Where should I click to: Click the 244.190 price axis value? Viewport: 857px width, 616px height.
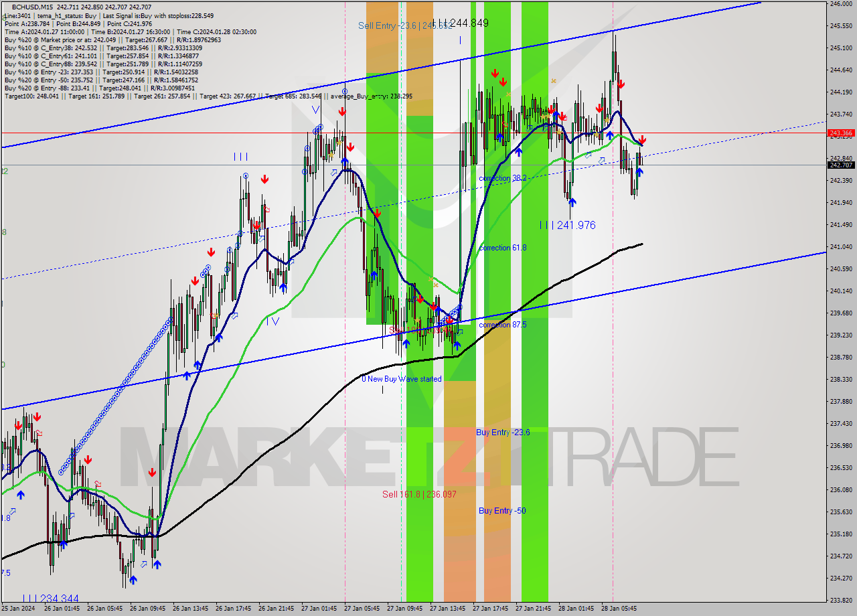point(840,92)
